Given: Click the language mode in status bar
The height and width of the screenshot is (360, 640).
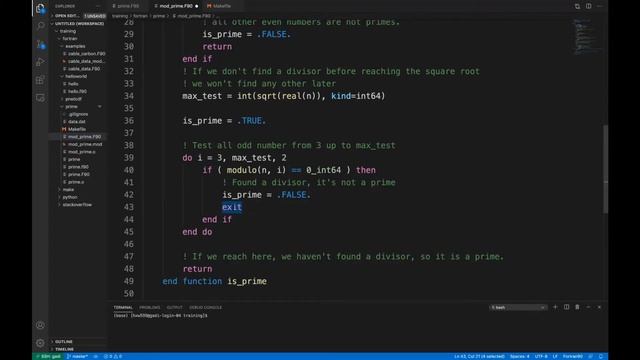Looking at the screenshot, I should pyautogui.click(x=573, y=356).
